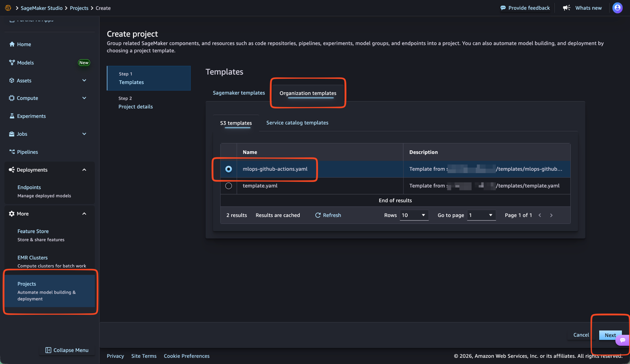Image resolution: width=630 pixels, height=364 pixels.
Task: Open Pipelines via its sidebar icon
Action: click(x=12, y=152)
